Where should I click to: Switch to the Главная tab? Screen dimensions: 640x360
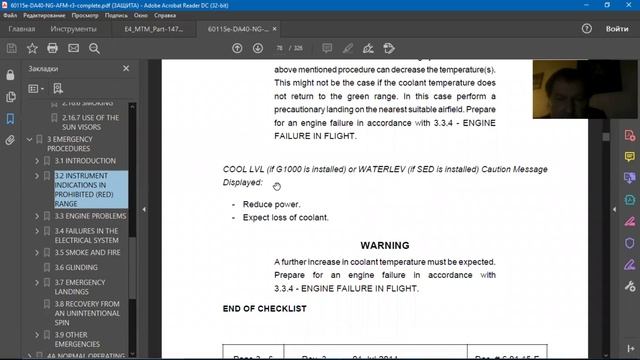[x=22, y=29]
